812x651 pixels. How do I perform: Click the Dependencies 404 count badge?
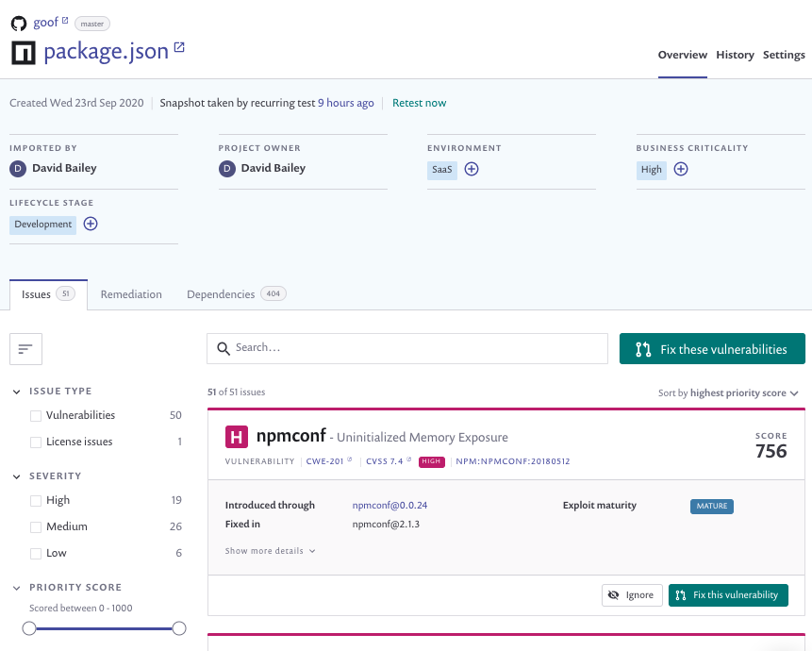(x=273, y=293)
